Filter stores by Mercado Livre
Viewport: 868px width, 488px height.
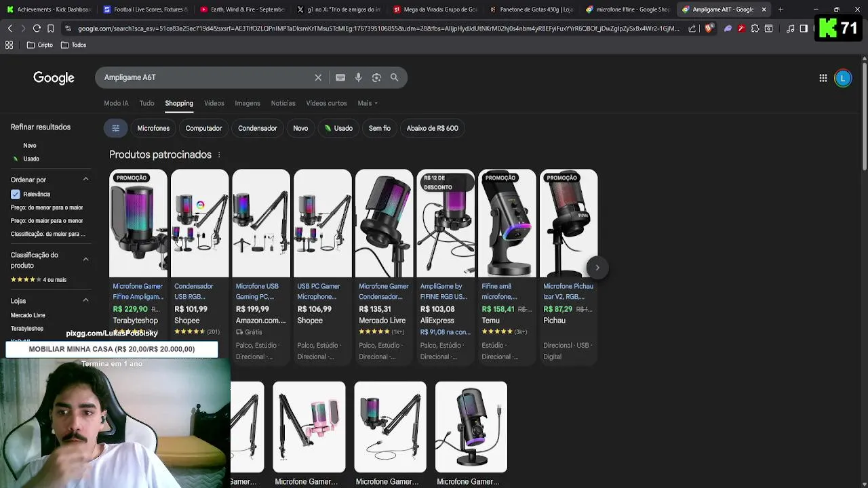28,315
